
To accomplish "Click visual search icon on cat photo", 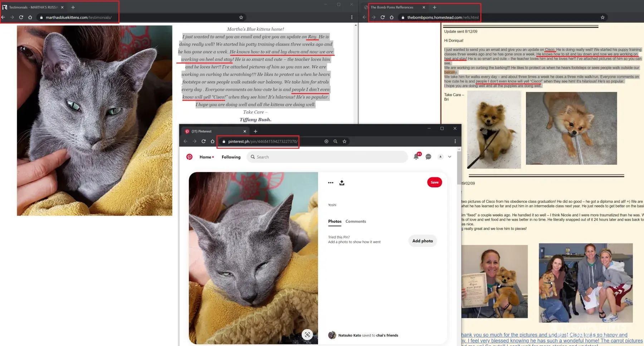I will [307, 335].
